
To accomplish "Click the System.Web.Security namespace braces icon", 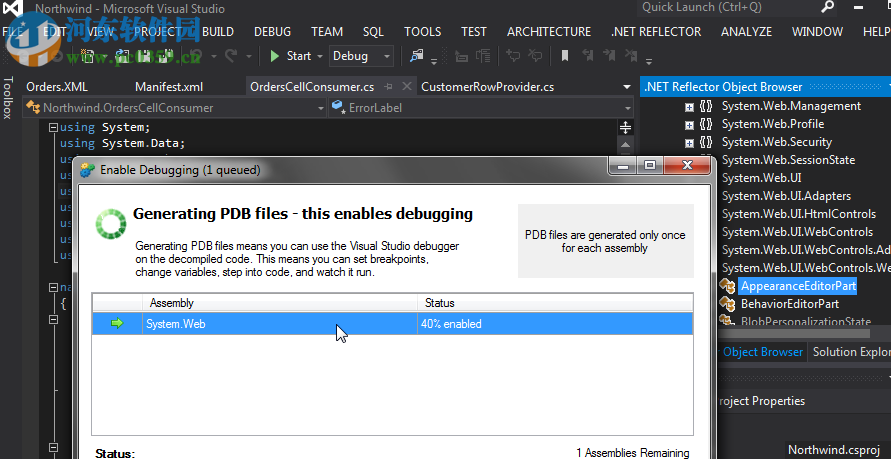I will pos(706,142).
